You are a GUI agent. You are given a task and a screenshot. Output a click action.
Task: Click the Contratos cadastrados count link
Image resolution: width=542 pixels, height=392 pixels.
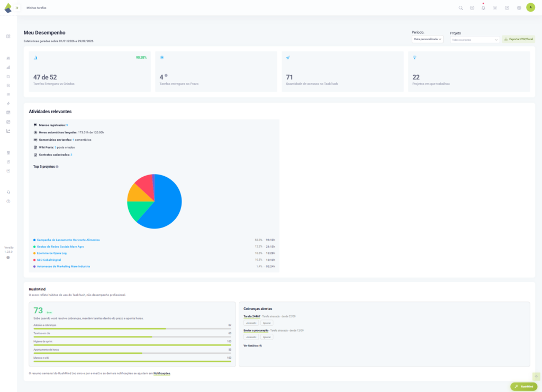[x=71, y=154]
